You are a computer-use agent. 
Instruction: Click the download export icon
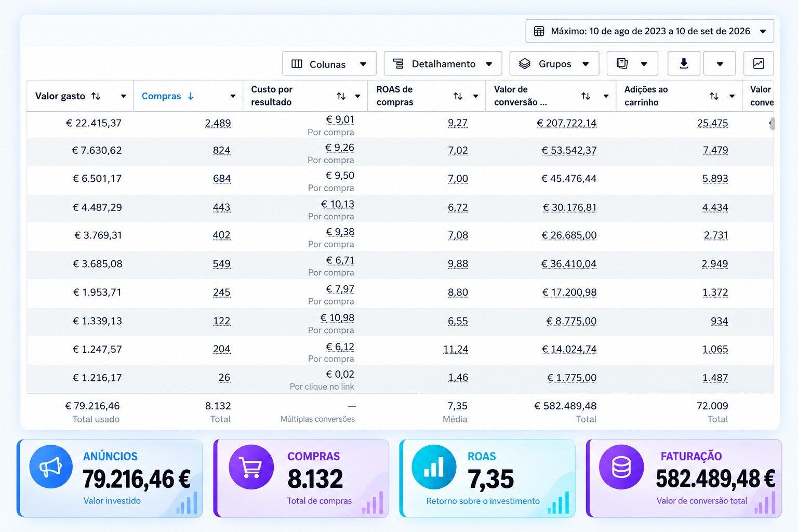click(684, 63)
